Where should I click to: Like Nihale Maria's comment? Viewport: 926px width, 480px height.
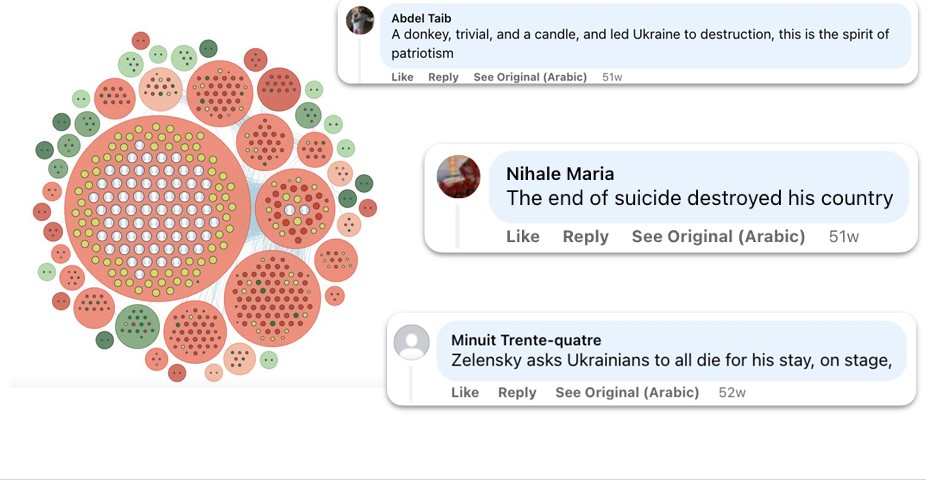click(523, 236)
